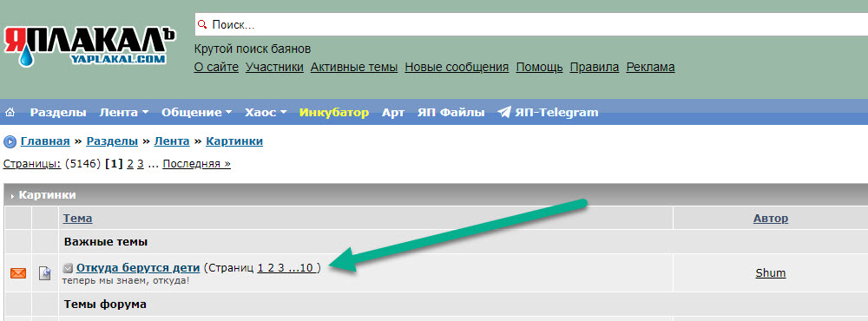This screenshot has height=321, width=868.
Task: Open page 2 of topic Откуда берутся дети
Action: pos(271,268)
